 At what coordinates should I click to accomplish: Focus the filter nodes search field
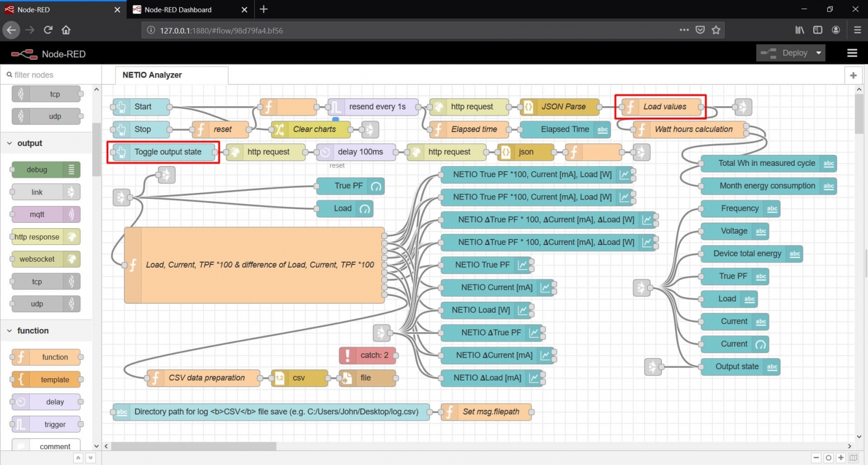click(52, 75)
